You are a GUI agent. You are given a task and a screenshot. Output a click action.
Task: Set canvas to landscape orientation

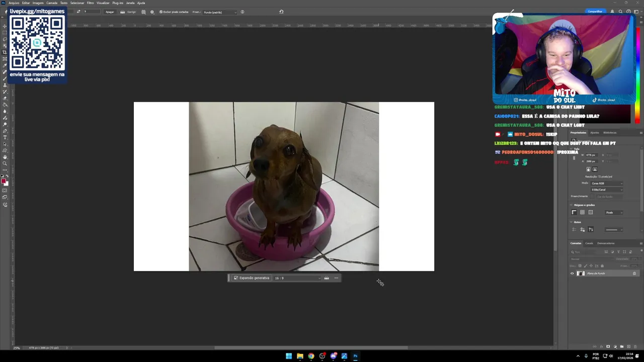pyautogui.click(x=595, y=169)
